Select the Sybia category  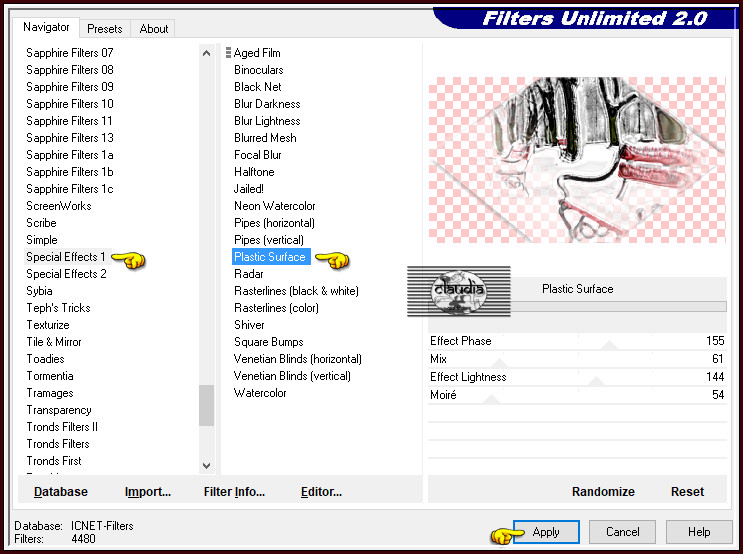pos(39,291)
